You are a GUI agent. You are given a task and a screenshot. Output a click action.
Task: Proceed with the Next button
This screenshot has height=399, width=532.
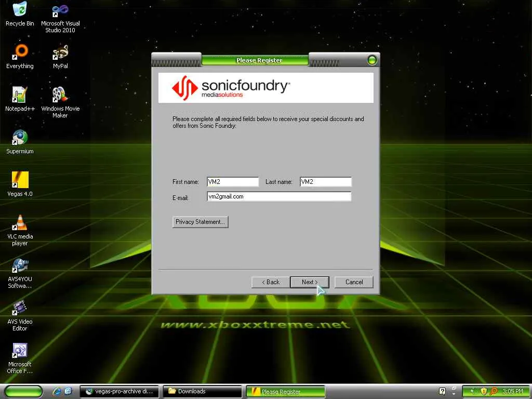tap(310, 282)
